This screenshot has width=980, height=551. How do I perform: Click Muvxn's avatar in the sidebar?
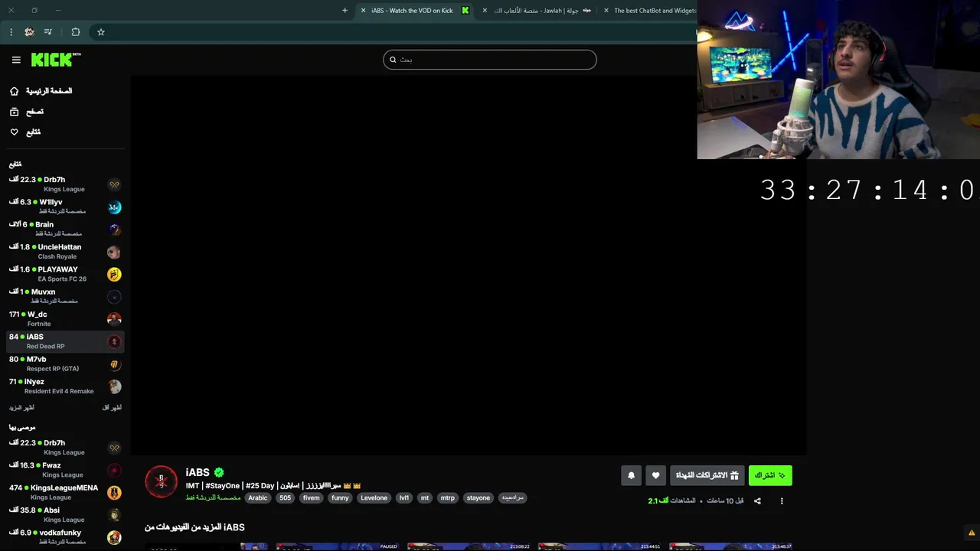114,297
